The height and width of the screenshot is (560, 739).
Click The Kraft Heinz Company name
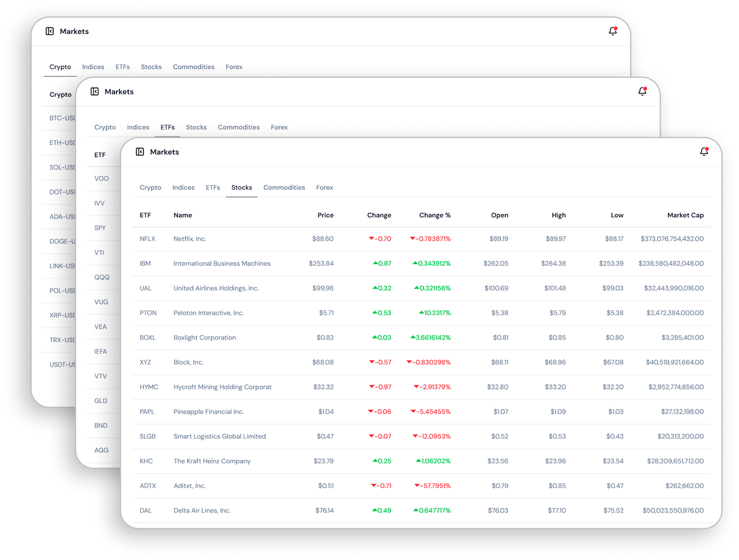tap(212, 461)
